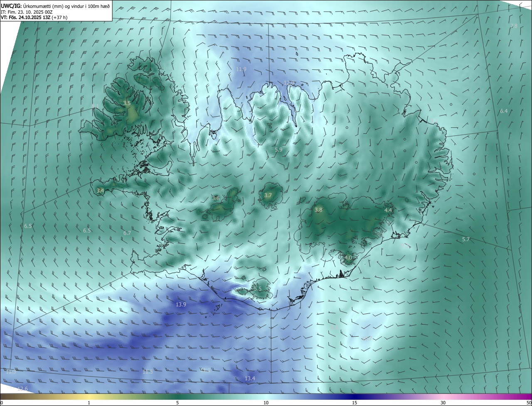532x406 pixels.
Task: Click the 13.9 precipitable water value
Action: click(x=181, y=305)
